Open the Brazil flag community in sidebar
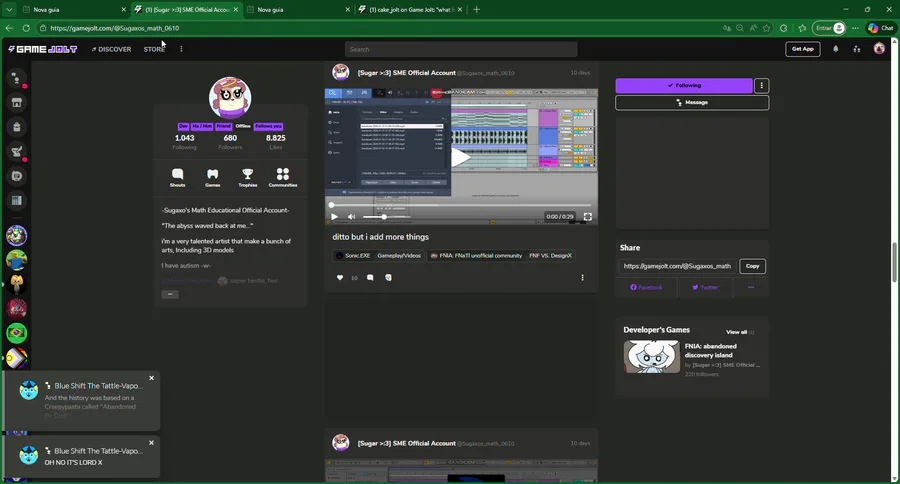The width and height of the screenshot is (900, 484). pos(17,333)
